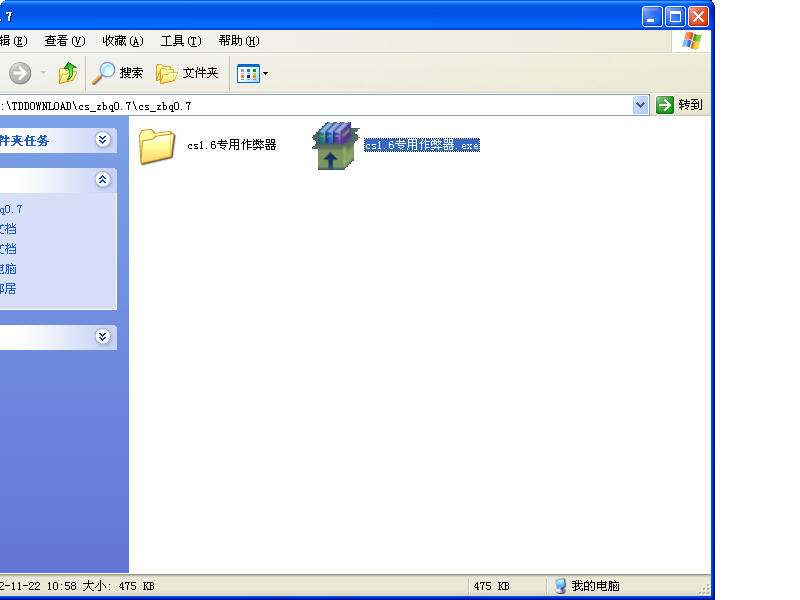Click the Up folder toolbar icon
Viewport: 800px width, 600px height.
68,73
